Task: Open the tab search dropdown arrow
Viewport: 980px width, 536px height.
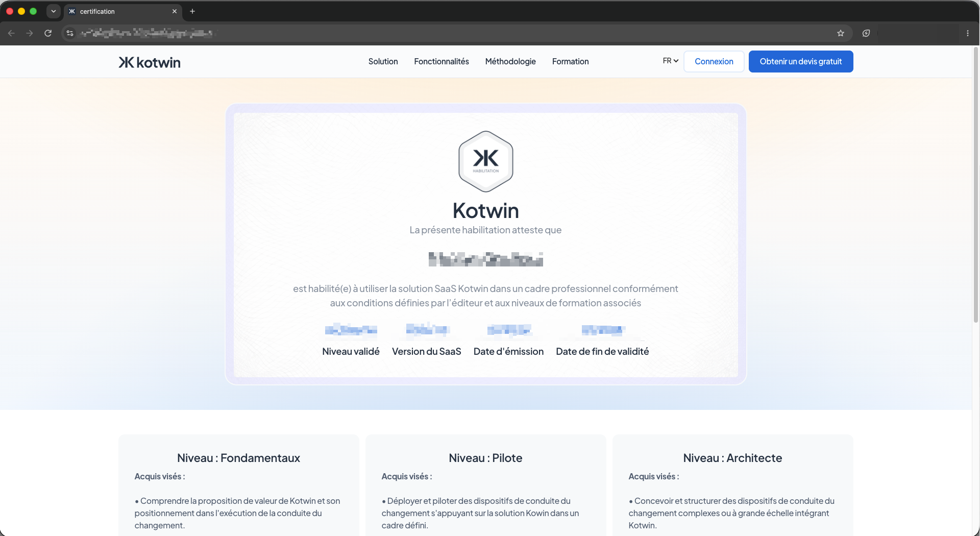Action: (x=54, y=11)
